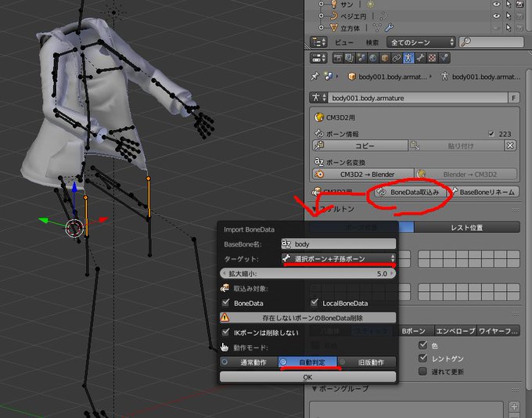Image resolution: width=532 pixels, height=418 pixels.
Task: Click 存在しないボーンのBoneData削除 button
Action: pyautogui.click(x=307, y=318)
